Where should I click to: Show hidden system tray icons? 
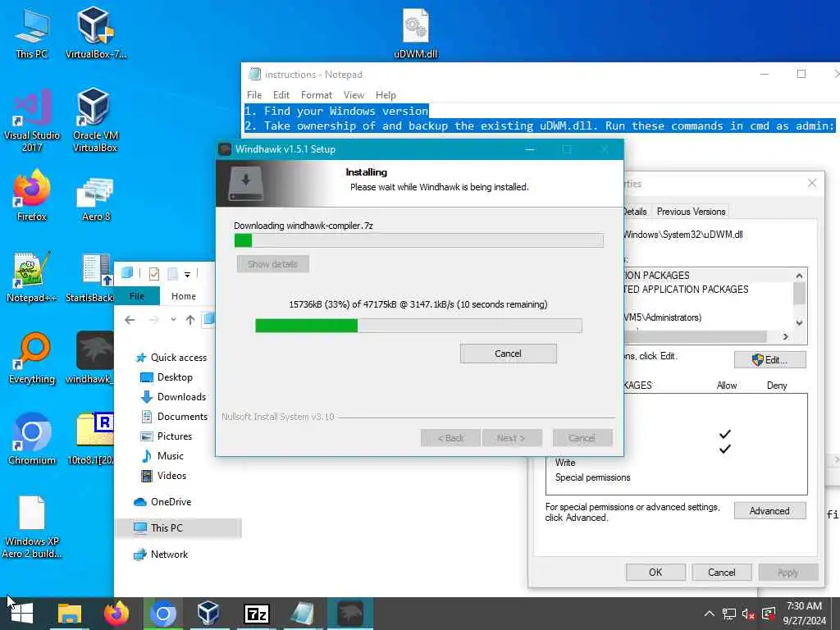(709, 614)
